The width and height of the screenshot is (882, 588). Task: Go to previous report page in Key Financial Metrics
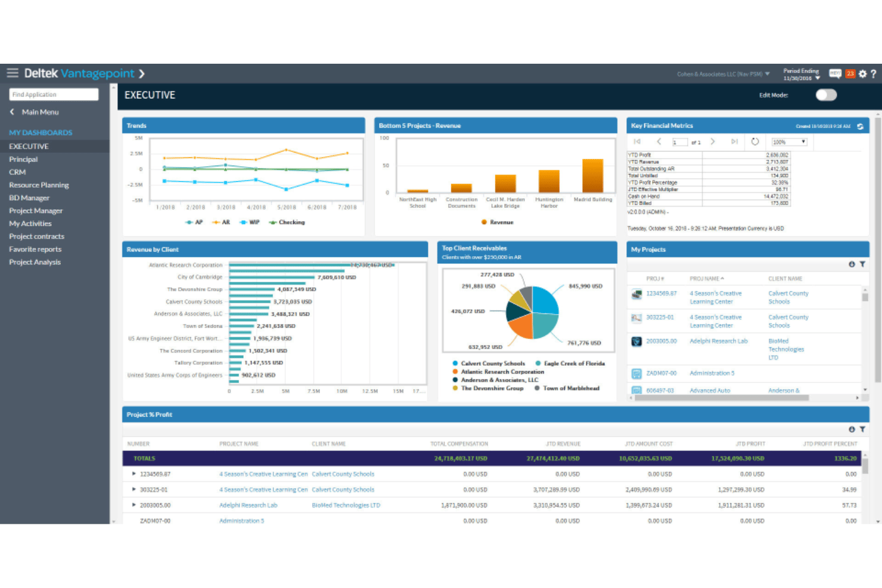tap(659, 142)
